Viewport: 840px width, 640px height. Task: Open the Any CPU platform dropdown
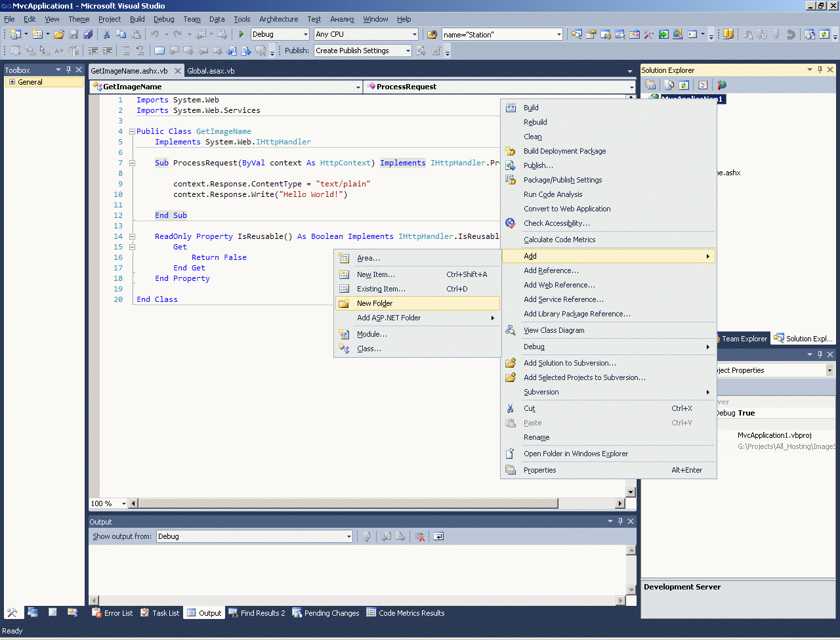[x=414, y=34]
